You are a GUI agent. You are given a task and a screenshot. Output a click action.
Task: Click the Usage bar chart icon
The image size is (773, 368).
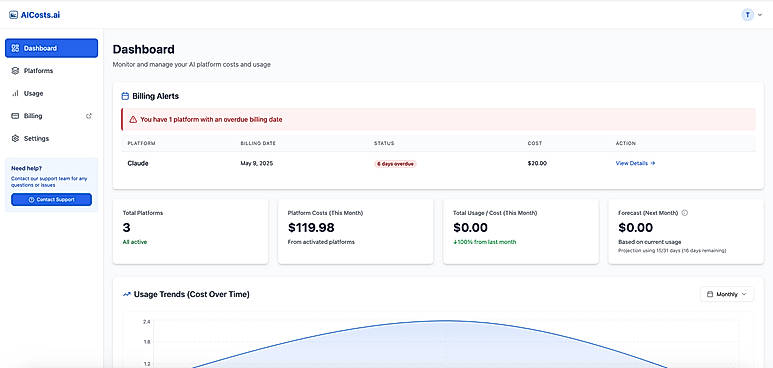[x=15, y=93]
